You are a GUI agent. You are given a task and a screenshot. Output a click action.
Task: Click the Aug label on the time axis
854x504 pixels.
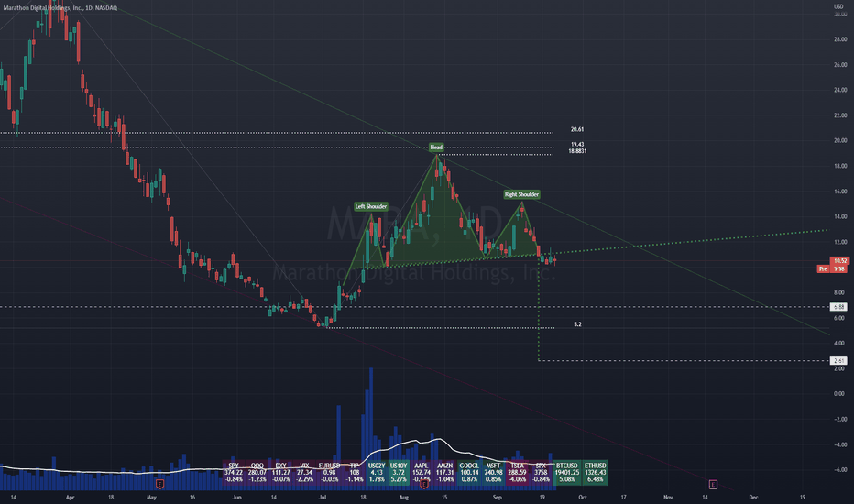point(403,497)
